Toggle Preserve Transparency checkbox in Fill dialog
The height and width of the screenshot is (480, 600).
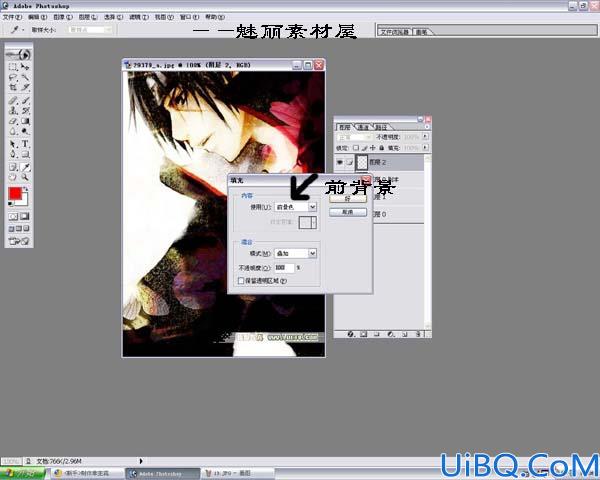point(241,281)
